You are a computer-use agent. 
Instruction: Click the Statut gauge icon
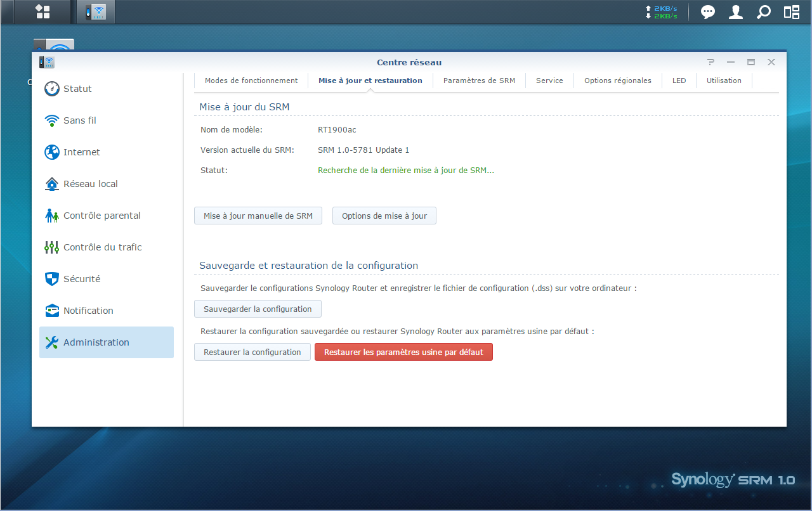(52, 89)
